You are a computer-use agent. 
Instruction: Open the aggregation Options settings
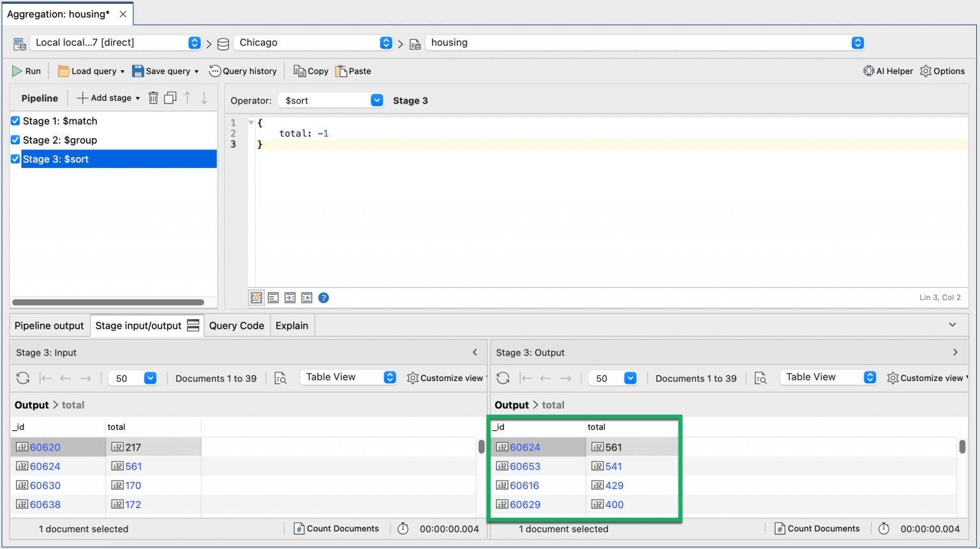pos(942,71)
